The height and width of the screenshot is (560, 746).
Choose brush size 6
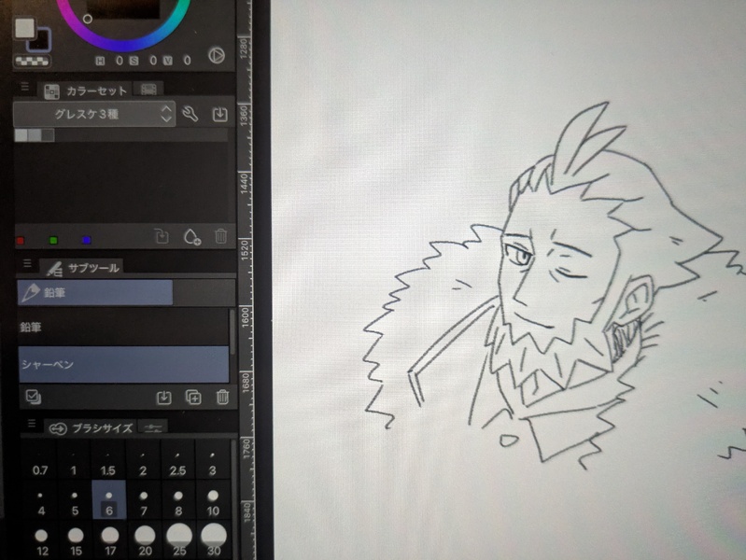tap(109, 499)
